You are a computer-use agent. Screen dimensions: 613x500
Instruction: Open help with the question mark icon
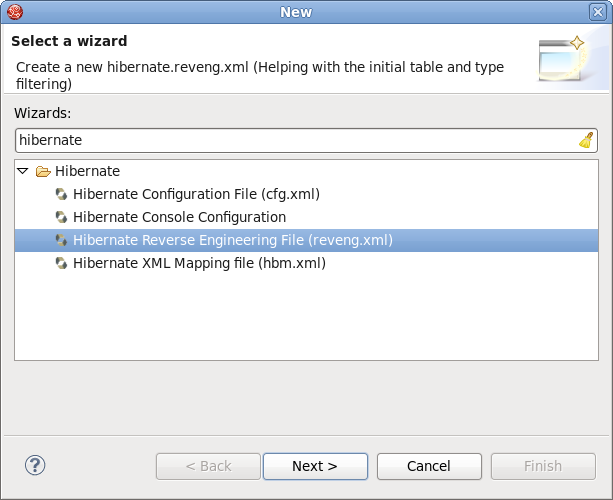tap(35, 465)
